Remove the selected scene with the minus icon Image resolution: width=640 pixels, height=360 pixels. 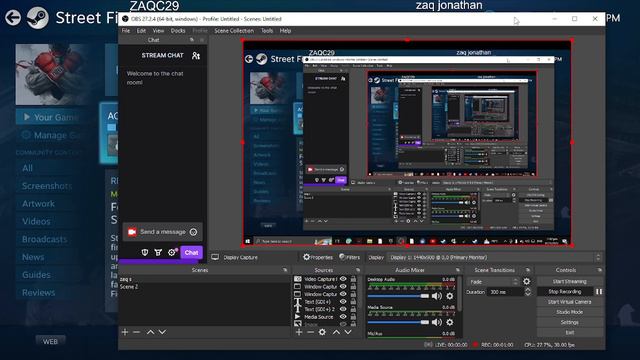click(x=136, y=332)
